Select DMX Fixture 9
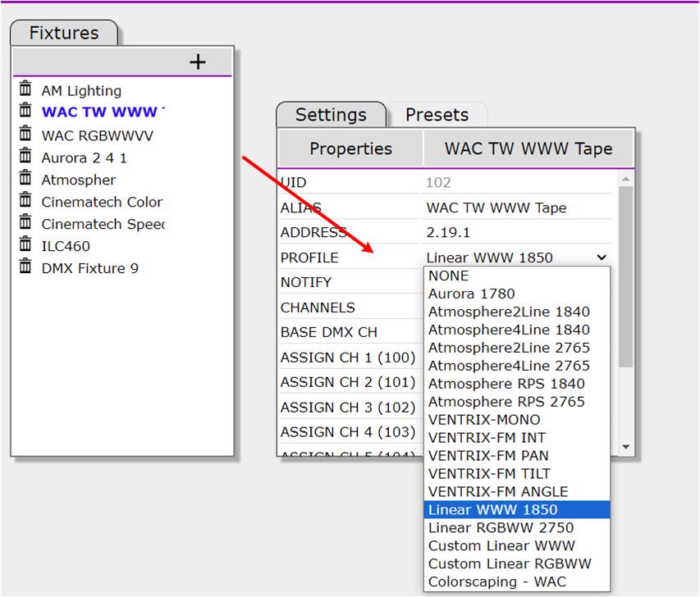Screen dimensions: 700x597 89,268
